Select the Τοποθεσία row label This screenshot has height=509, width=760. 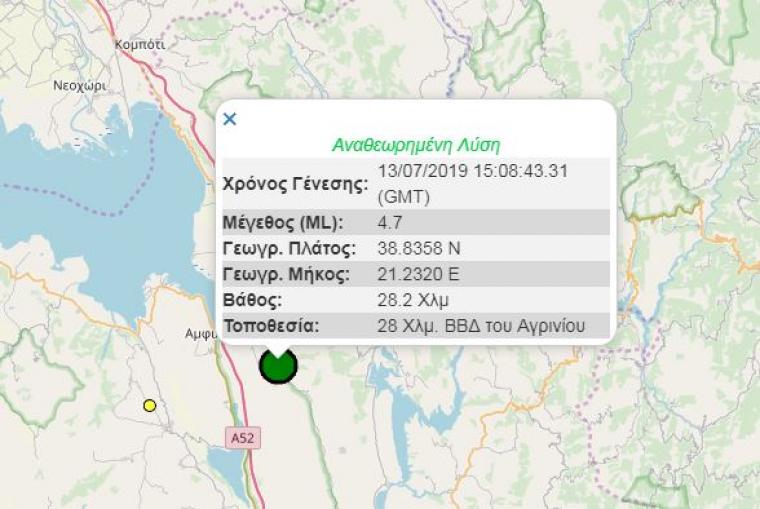pyautogui.click(x=271, y=326)
